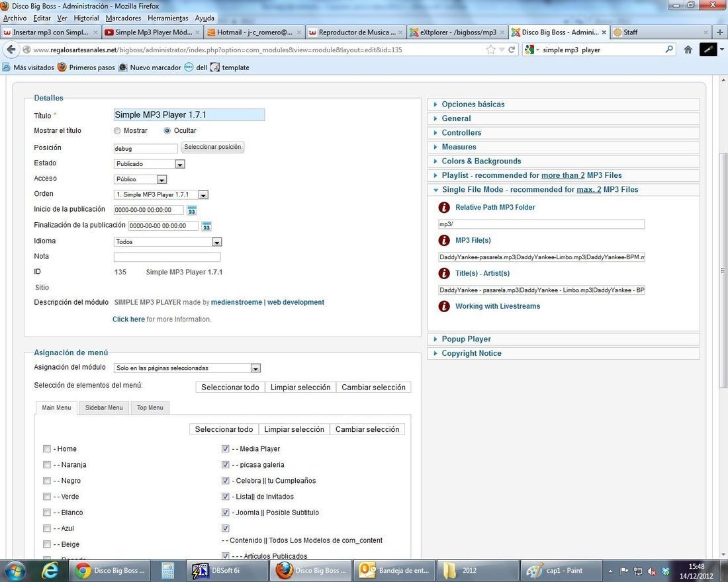The image size is (728, 582).
Task: Click info icon beside Relative Path MP3 Folder
Action: [444, 208]
